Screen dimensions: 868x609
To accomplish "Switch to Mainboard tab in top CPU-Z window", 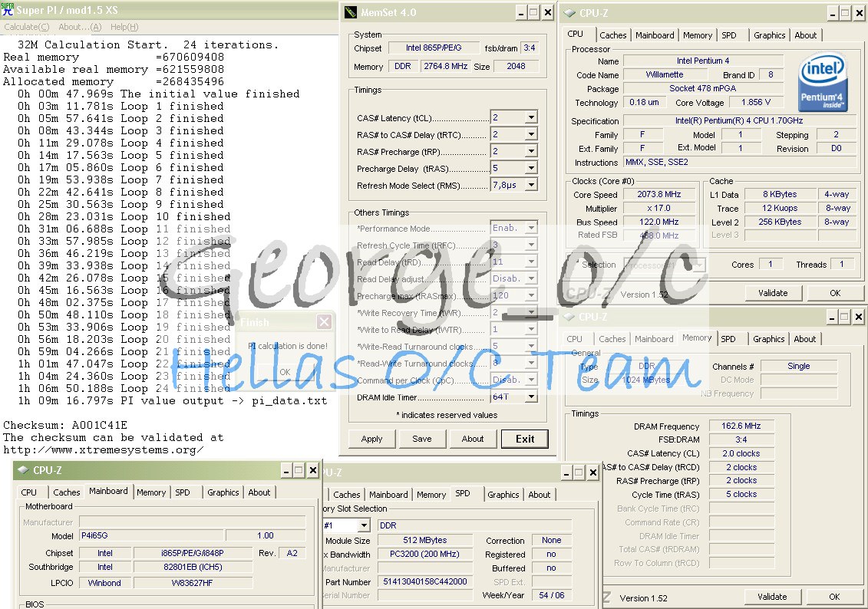I will click(x=655, y=35).
